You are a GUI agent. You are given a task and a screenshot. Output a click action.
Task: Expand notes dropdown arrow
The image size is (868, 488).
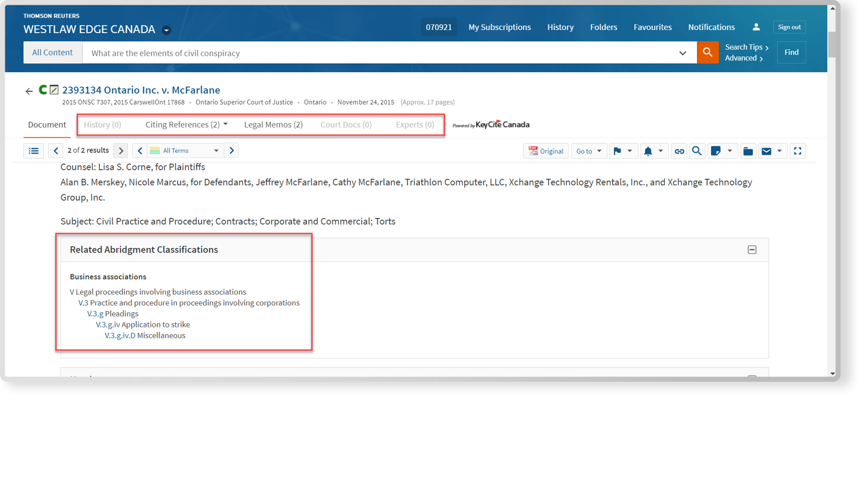tap(730, 151)
